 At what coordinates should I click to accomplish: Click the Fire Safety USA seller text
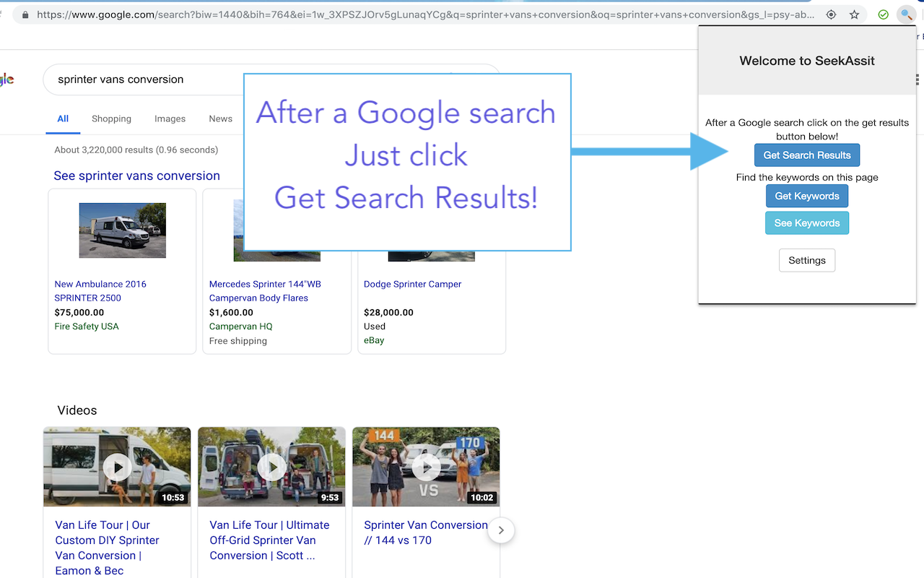[x=87, y=327]
